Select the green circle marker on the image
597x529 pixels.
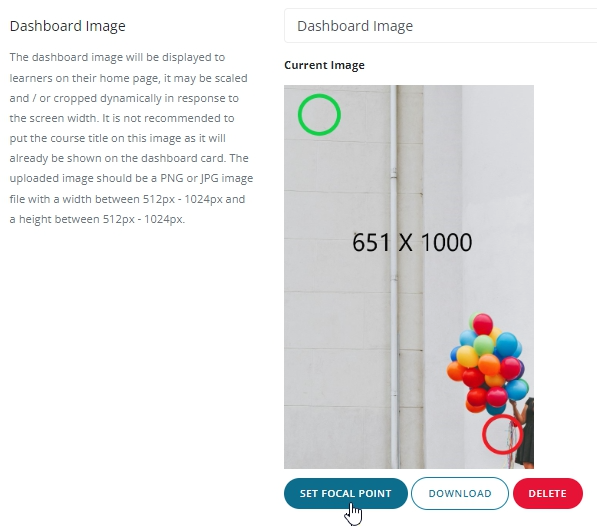click(319, 115)
